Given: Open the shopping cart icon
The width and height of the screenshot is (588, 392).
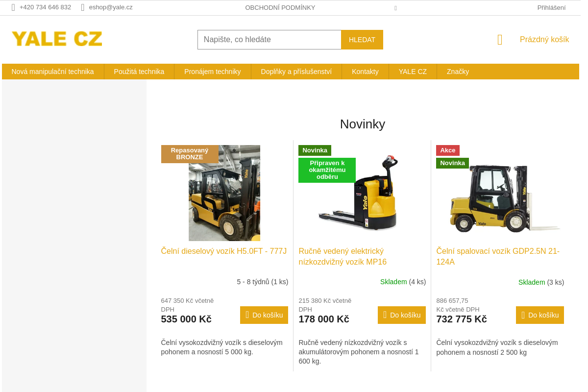Looking at the screenshot, I should pyautogui.click(x=500, y=40).
